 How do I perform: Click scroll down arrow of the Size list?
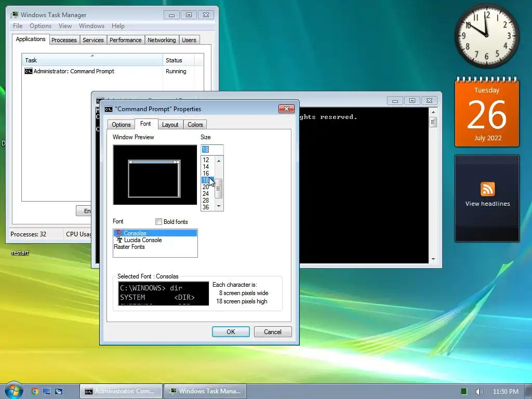(x=219, y=206)
